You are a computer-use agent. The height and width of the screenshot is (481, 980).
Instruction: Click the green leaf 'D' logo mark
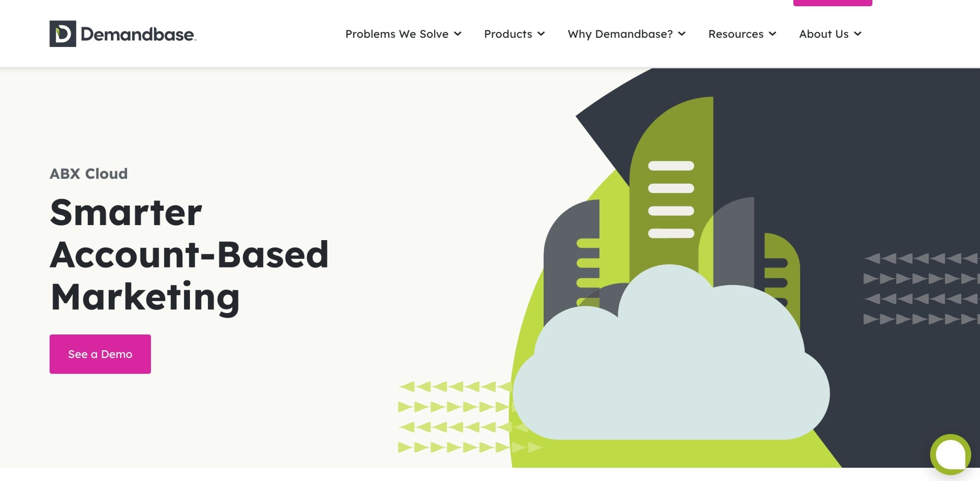point(62,35)
